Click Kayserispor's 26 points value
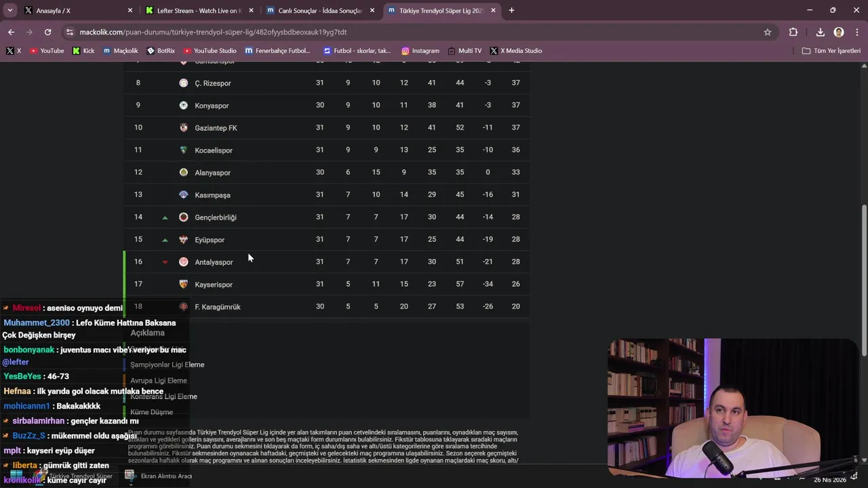The image size is (868, 488). [516, 284]
